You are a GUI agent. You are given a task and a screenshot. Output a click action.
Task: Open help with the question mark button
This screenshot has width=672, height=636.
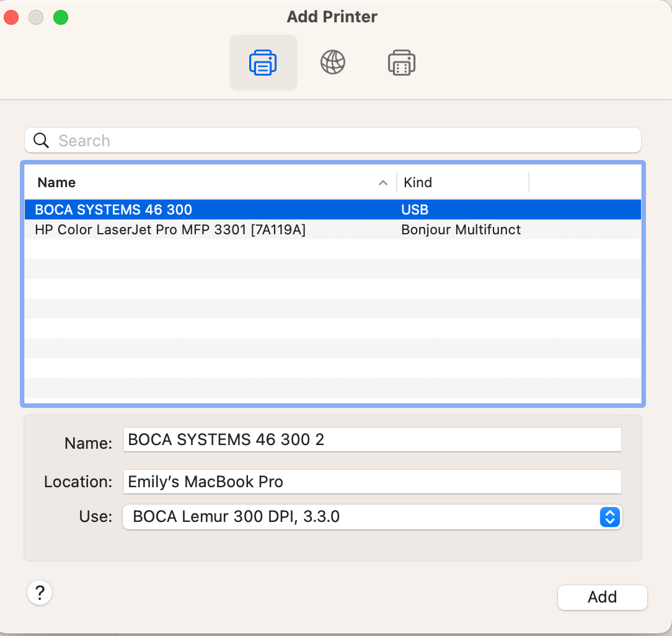coord(40,593)
